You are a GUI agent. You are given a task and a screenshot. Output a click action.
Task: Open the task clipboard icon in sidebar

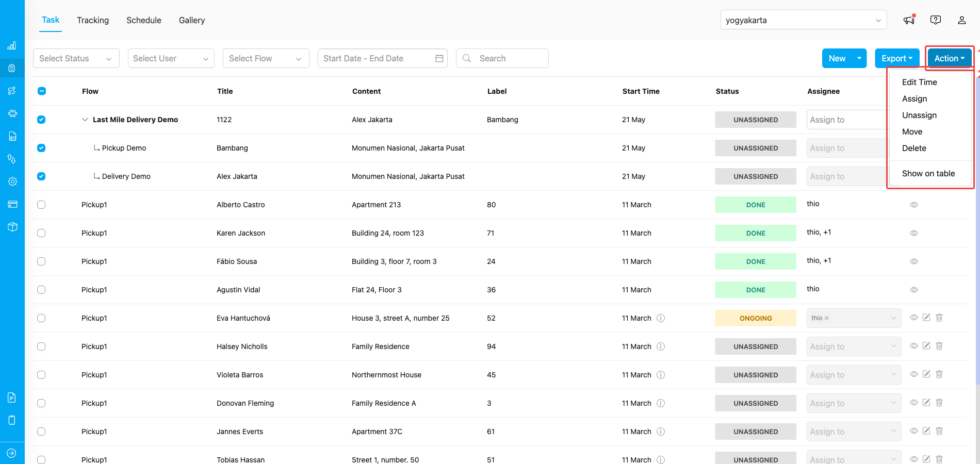(x=12, y=68)
